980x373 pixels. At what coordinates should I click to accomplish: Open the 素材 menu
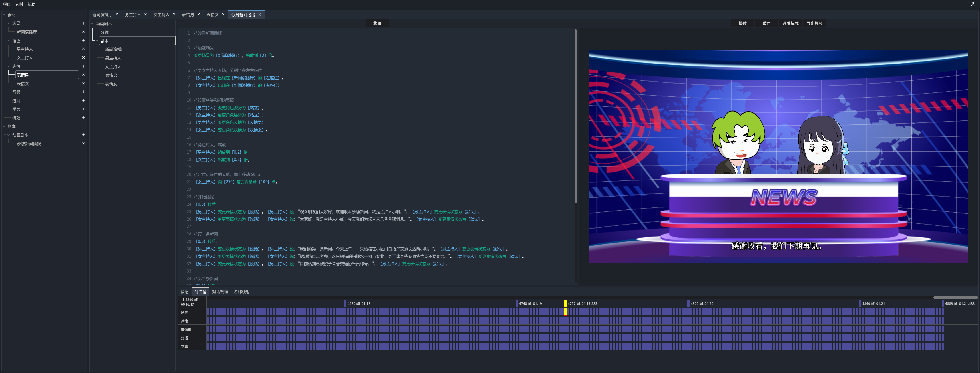pyautogui.click(x=19, y=4)
